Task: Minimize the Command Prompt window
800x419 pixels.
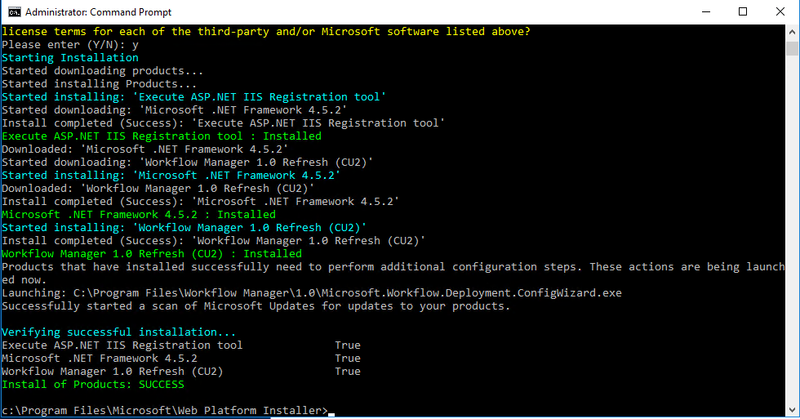Action: 706,12
